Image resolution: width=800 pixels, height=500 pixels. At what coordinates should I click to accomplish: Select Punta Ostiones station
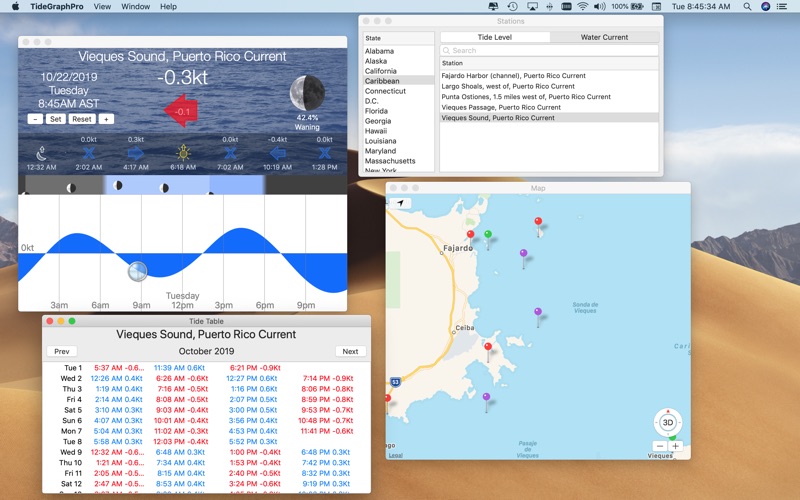pos(549,96)
